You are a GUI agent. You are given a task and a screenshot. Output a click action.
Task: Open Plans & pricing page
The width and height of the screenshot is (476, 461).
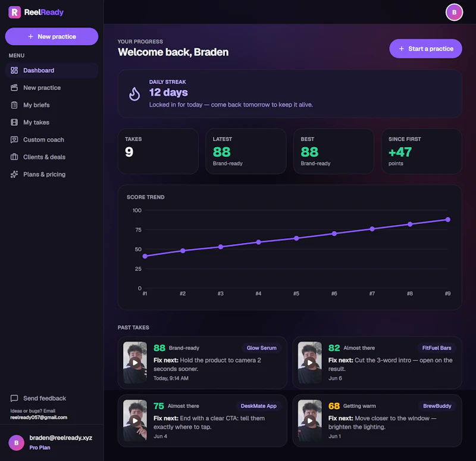click(52, 174)
